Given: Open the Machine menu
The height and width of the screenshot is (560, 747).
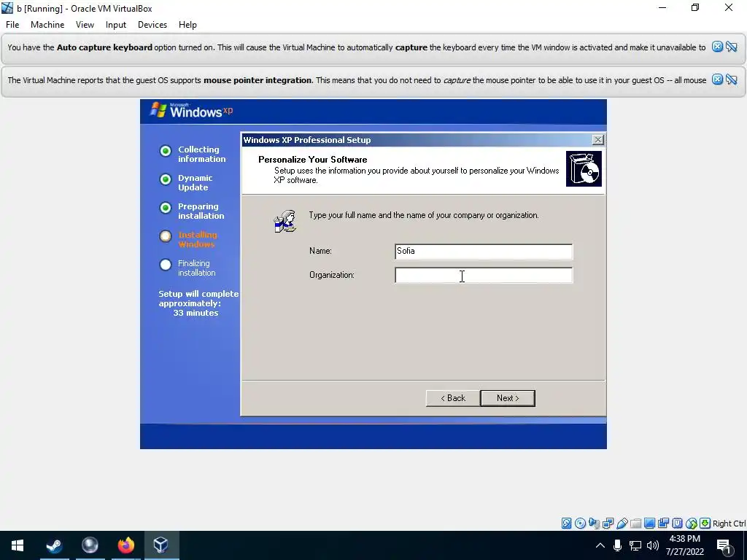Looking at the screenshot, I should click(47, 25).
